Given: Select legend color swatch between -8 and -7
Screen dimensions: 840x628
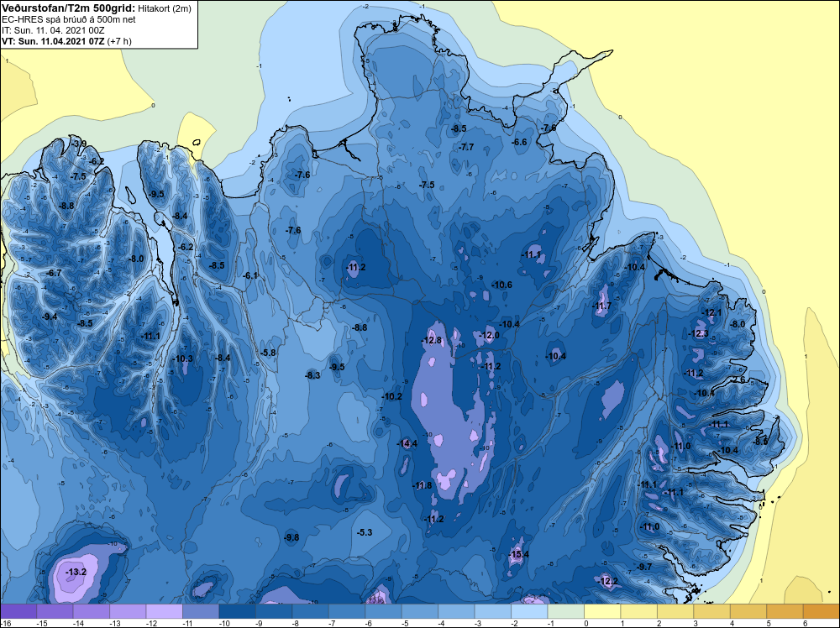Looking at the screenshot, I should click(310, 611).
